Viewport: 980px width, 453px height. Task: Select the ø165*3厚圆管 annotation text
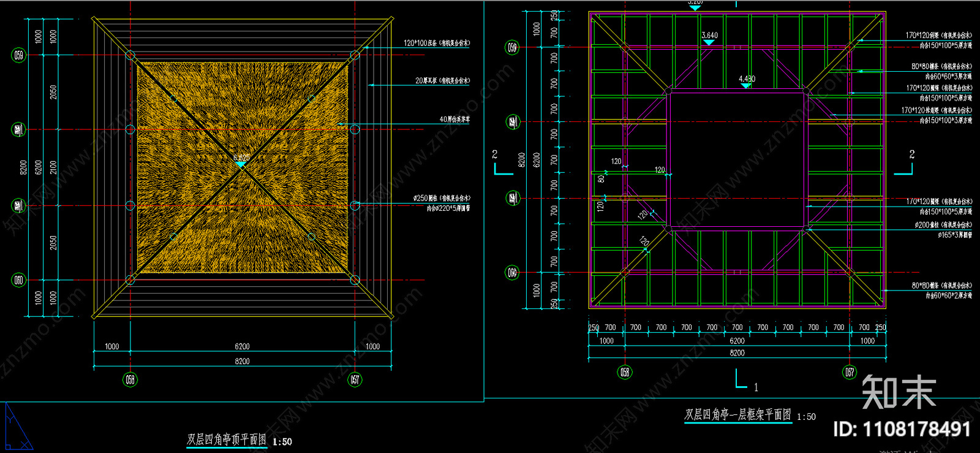[955, 235]
